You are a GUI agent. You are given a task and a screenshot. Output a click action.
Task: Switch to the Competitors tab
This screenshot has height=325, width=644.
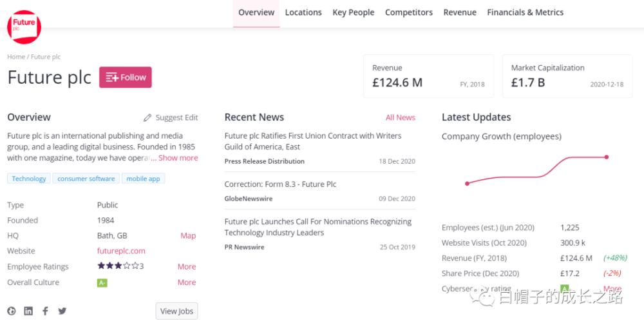(x=408, y=12)
